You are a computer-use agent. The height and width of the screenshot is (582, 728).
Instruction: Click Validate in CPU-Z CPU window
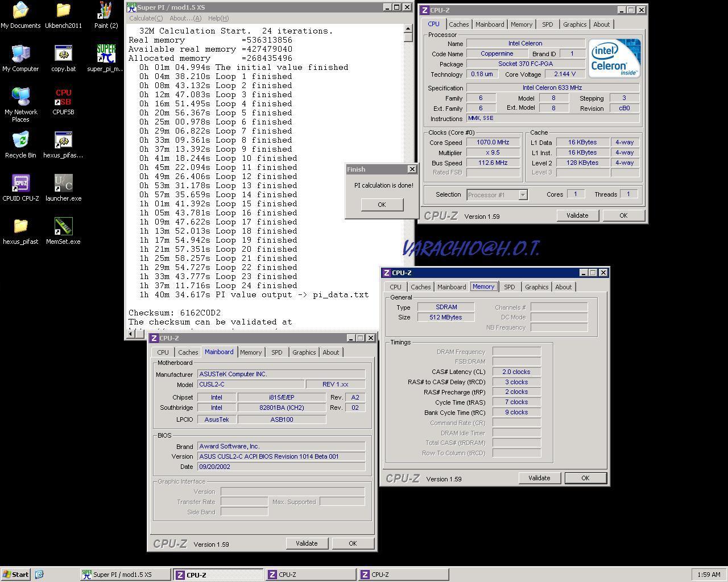point(577,215)
